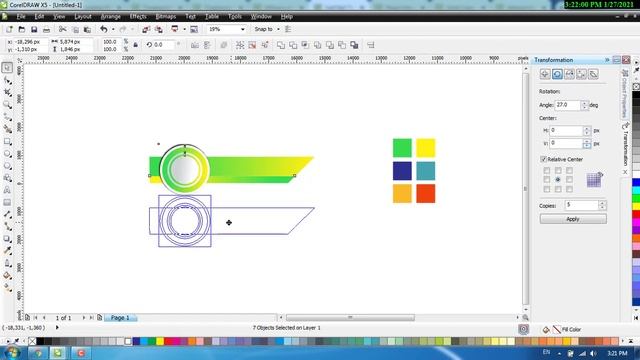This screenshot has width=640, height=360.
Task: Open the Bitmaps menu
Action: [x=166, y=17]
